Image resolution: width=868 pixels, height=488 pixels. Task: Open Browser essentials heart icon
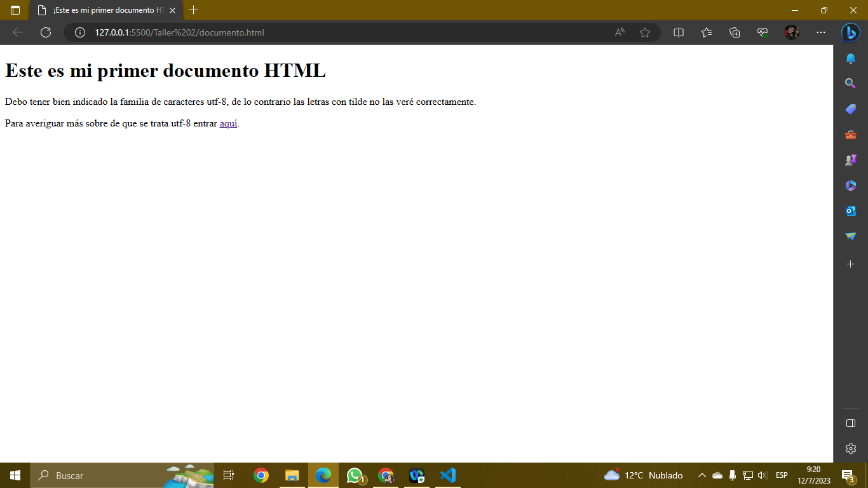click(x=763, y=32)
